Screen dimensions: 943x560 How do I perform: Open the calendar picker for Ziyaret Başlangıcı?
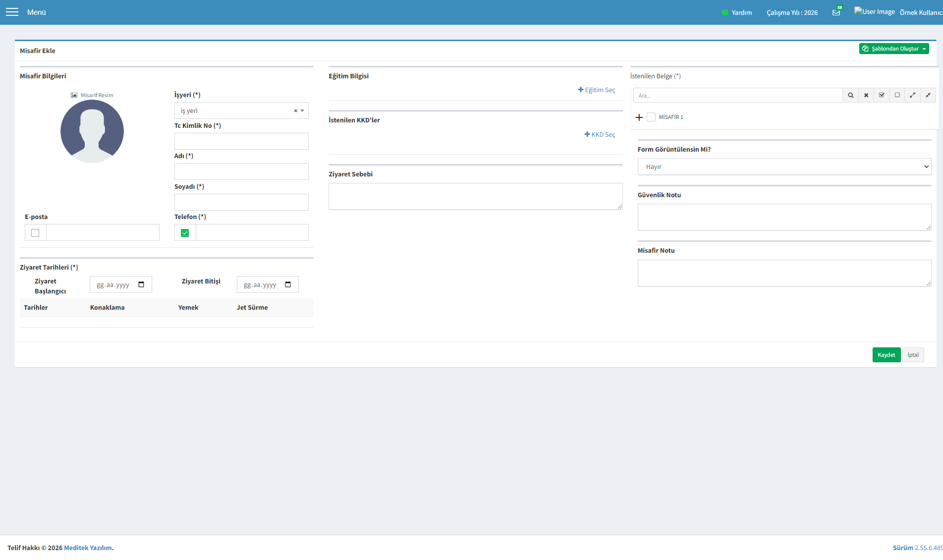[x=141, y=284]
